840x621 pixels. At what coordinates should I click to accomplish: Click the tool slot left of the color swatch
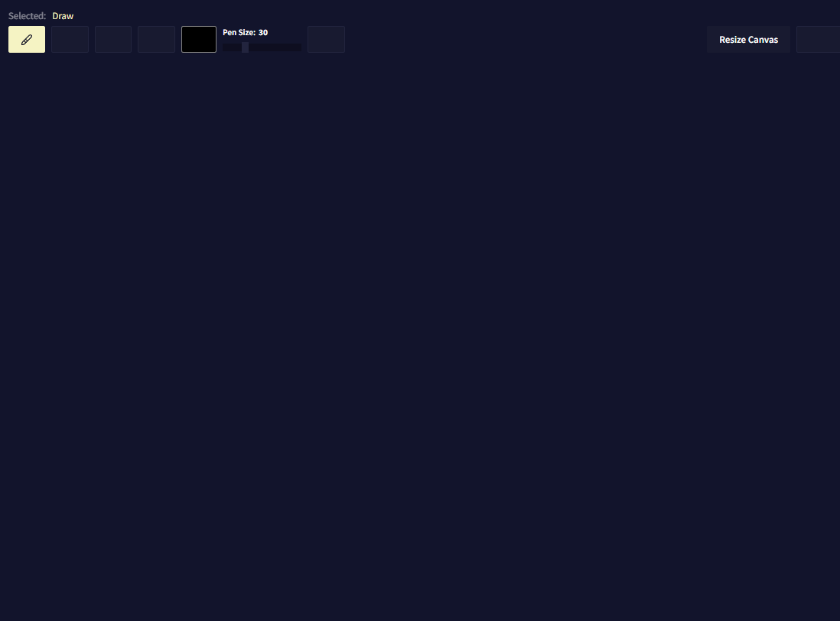tap(156, 39)
